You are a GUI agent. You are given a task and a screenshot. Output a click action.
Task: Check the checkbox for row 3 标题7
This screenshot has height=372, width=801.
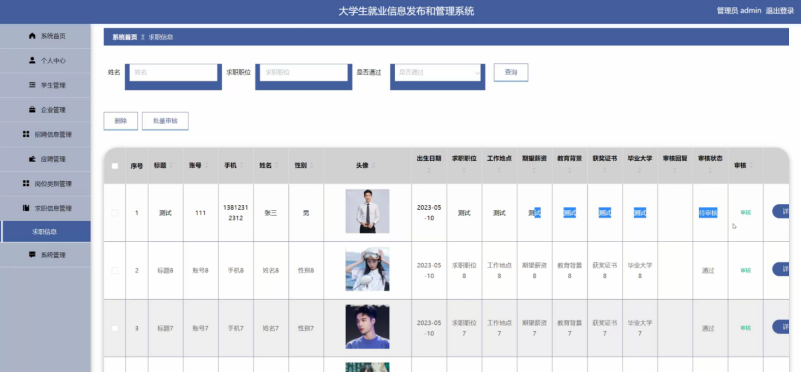coord(115,328)
